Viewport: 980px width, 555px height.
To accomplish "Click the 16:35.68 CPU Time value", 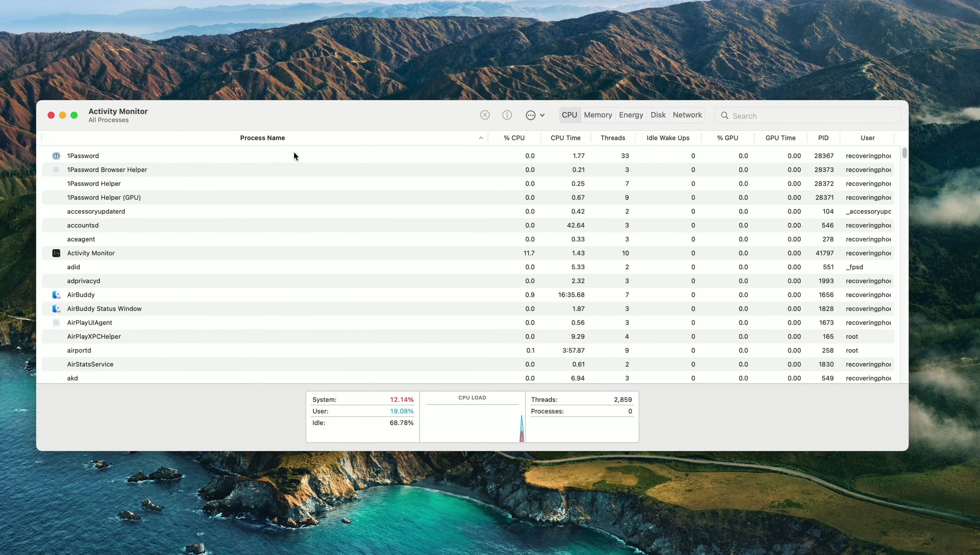I will coord(571,295).
